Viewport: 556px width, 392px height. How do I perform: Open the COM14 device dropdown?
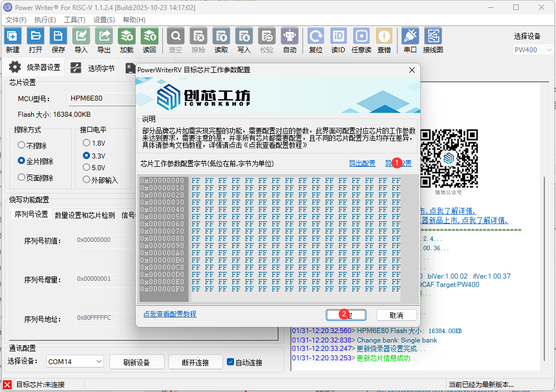pyautogui.click(x=75, y=361)
